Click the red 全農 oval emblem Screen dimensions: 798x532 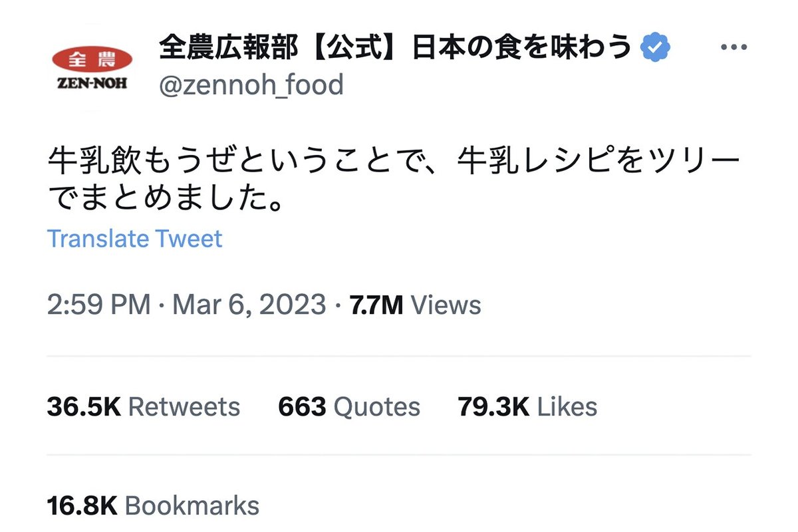click(x=91, y=59)
